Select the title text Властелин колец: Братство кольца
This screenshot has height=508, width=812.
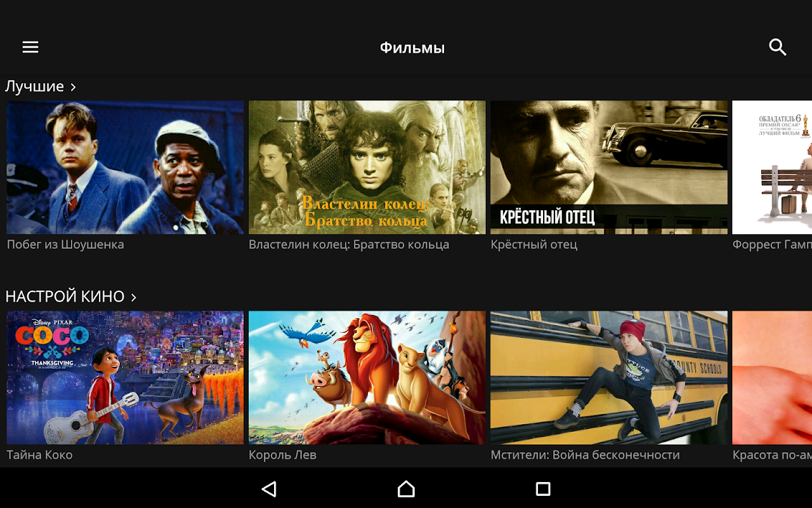click(349, 244)
